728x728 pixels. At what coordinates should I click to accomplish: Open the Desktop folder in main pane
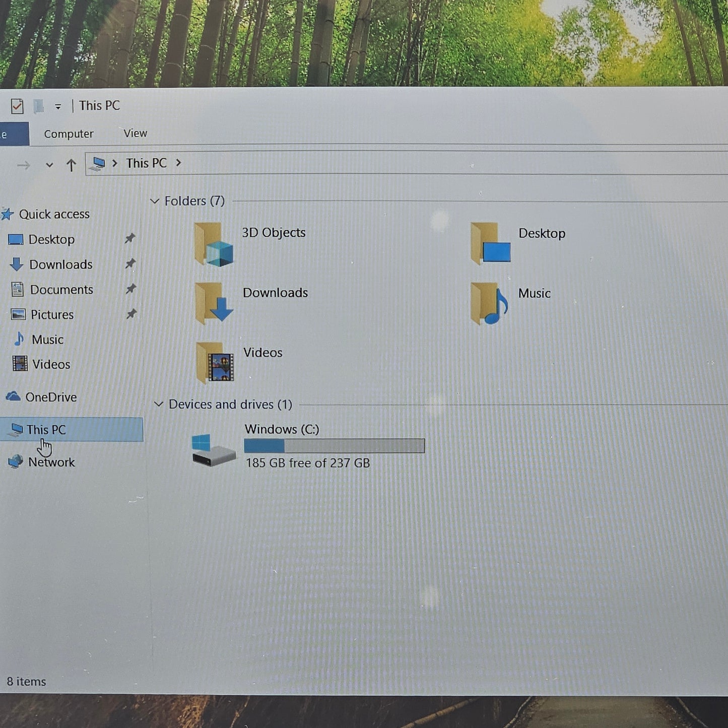[x=490, y=244]
